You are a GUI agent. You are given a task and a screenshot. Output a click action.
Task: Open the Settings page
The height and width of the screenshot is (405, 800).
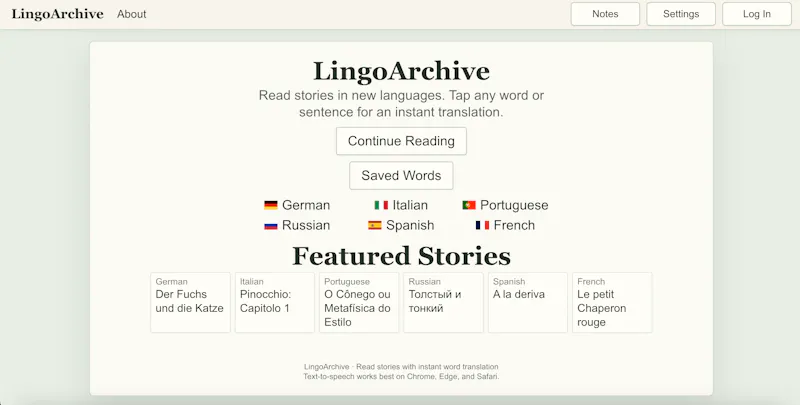(x=681, y=14)
